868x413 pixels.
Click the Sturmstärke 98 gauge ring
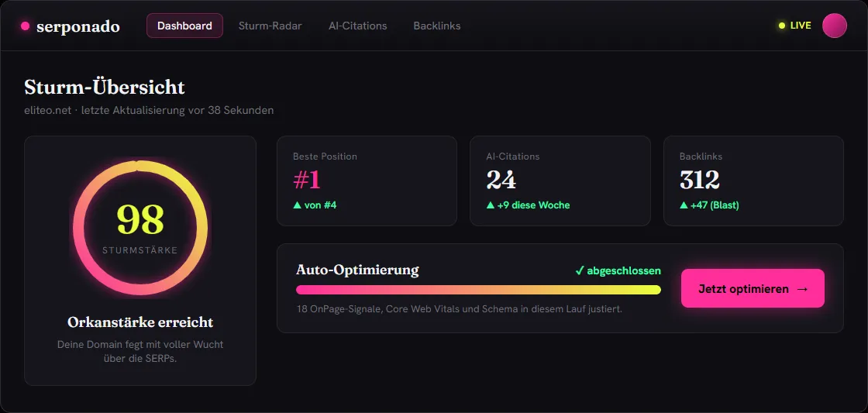[x=140, y=228]
